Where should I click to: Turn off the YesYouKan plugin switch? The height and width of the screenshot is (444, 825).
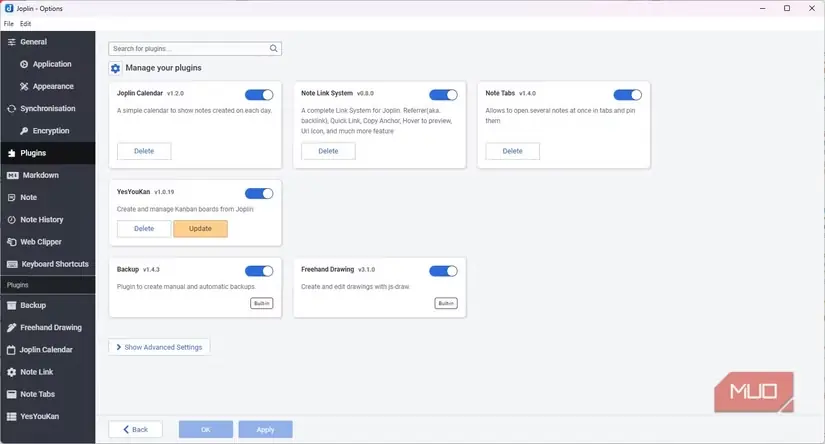[x=259, y=194]
